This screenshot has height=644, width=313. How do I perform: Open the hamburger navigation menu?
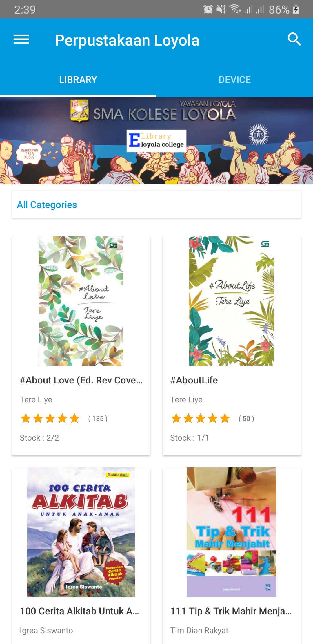(x=21, y=39)
